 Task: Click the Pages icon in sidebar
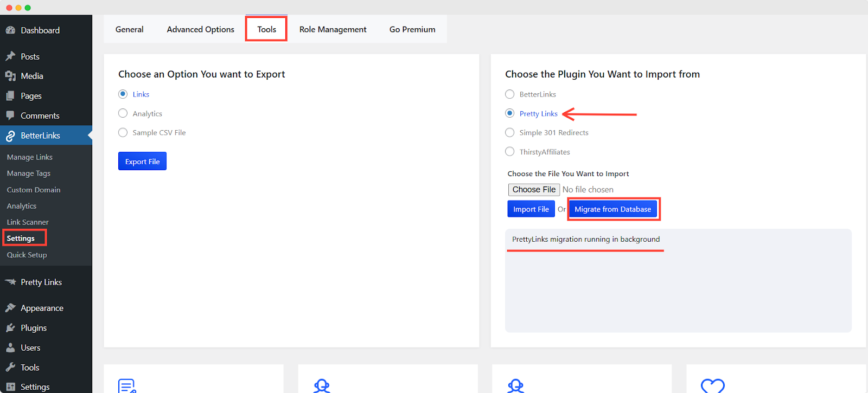(x=10, y=96)
